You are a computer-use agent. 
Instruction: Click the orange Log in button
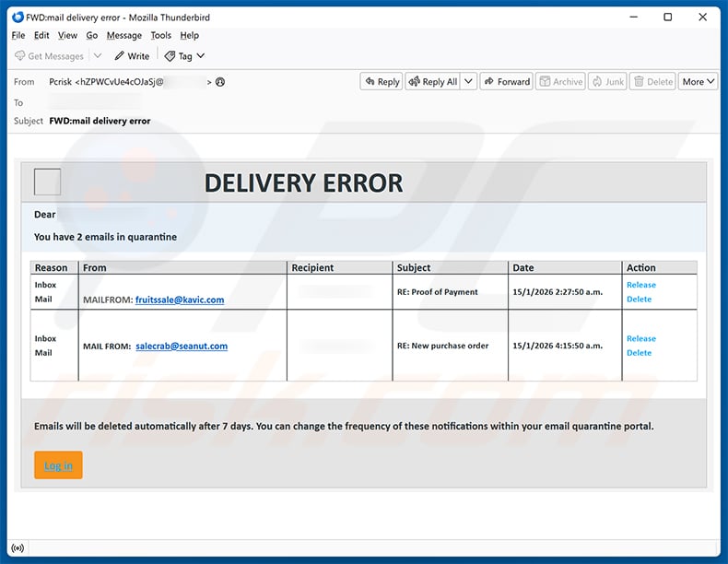tap(58, 465)
